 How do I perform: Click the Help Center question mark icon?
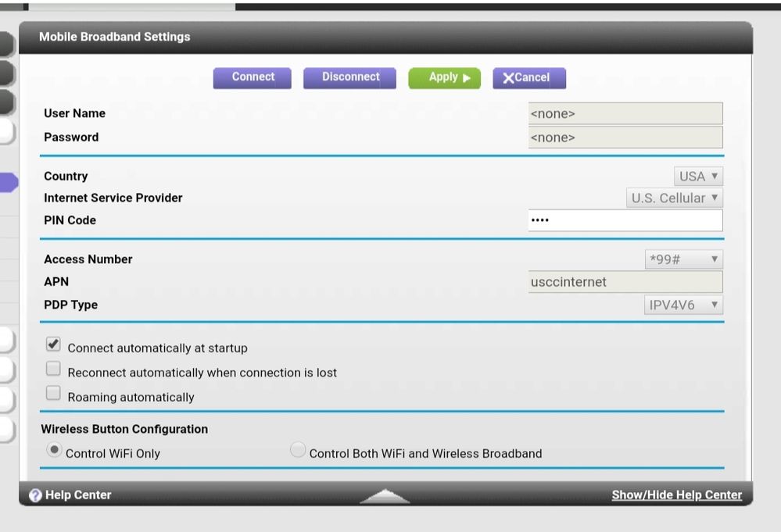[x=35, y=495]
